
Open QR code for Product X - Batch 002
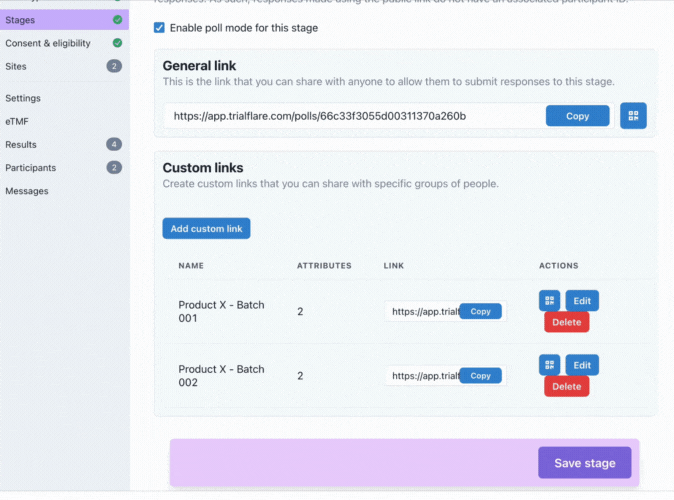(x=550, y=365)
